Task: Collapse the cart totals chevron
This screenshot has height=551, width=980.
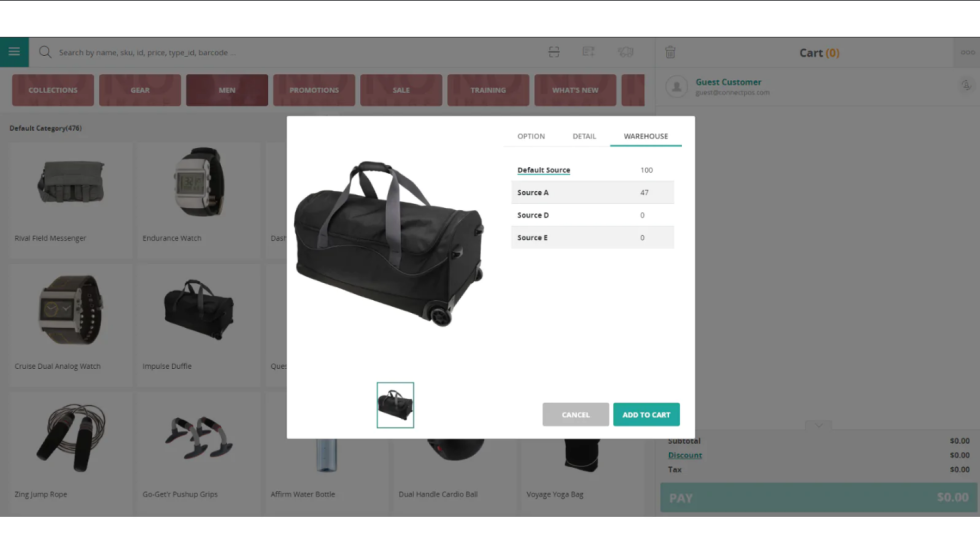Action: point(818,426)
